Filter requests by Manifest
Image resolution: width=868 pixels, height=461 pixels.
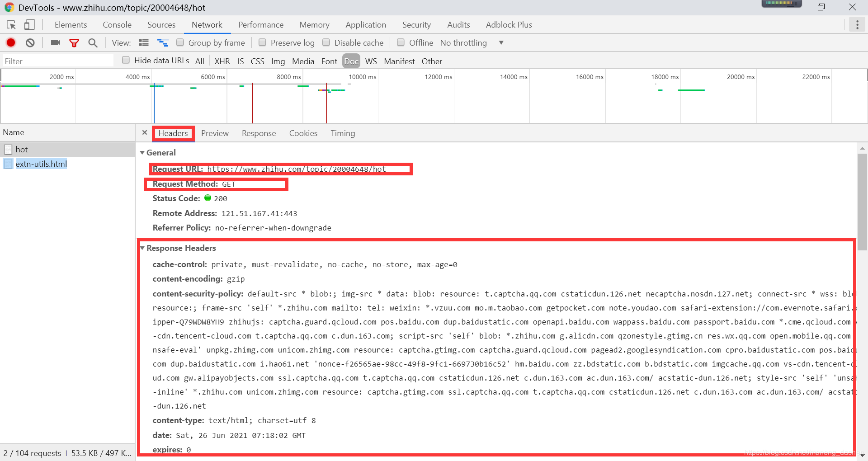click(x=399, y=61)
